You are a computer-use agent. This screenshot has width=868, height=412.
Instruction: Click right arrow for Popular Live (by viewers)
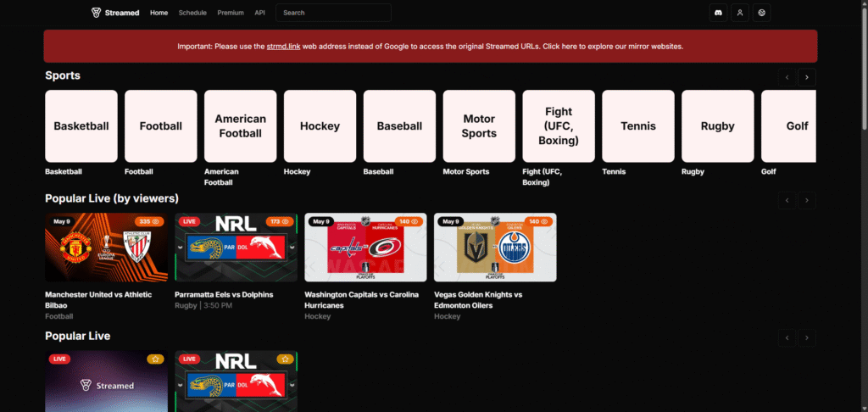(807, 200)
